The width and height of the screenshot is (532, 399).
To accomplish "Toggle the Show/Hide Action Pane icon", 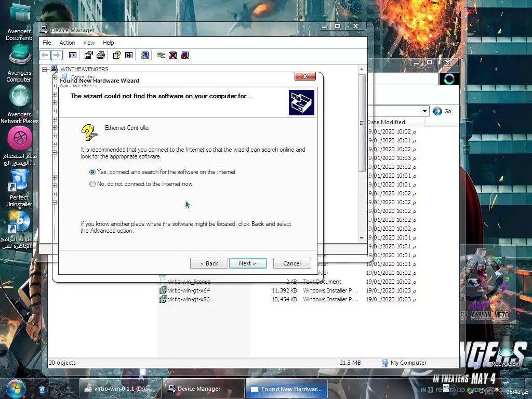I will (x=129, y=55).
